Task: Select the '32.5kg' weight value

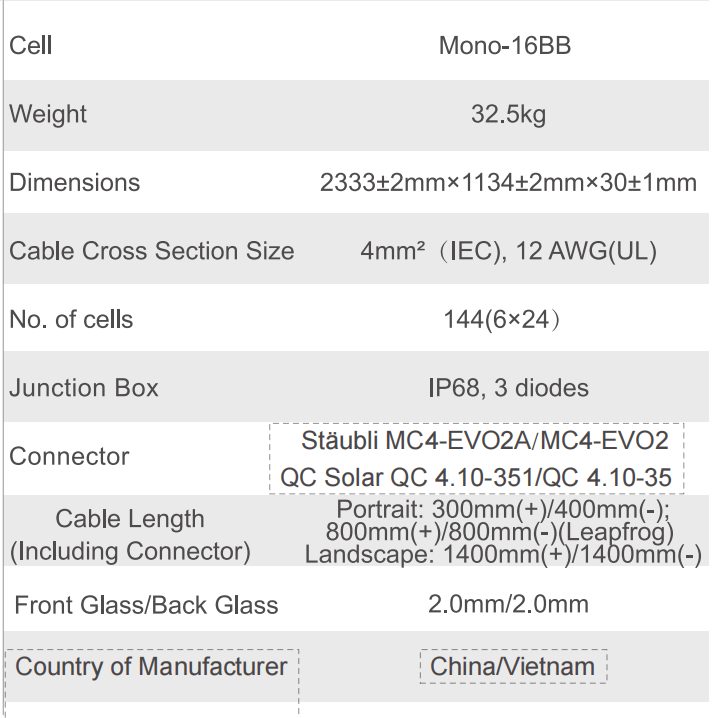Action: coord(508,115)
